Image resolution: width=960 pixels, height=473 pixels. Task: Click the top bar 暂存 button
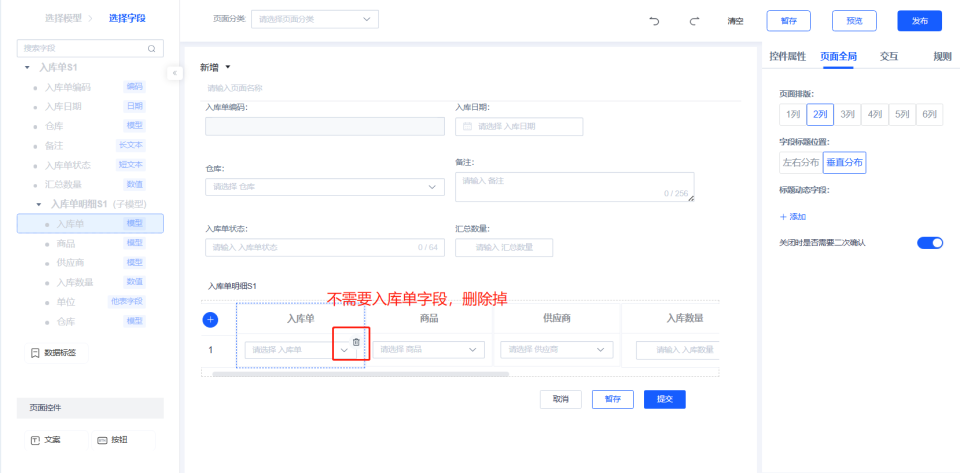coord(789,21)
